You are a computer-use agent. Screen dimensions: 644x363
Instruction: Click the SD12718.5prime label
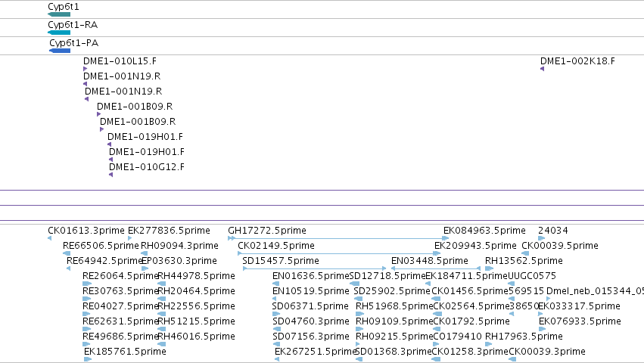coord(387,276)
